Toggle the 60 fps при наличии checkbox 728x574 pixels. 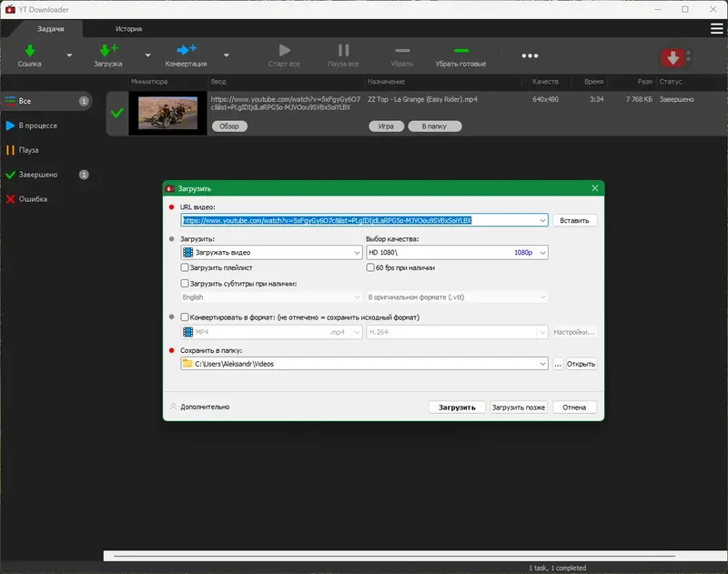pyautogui.click(x=370, y=268)
